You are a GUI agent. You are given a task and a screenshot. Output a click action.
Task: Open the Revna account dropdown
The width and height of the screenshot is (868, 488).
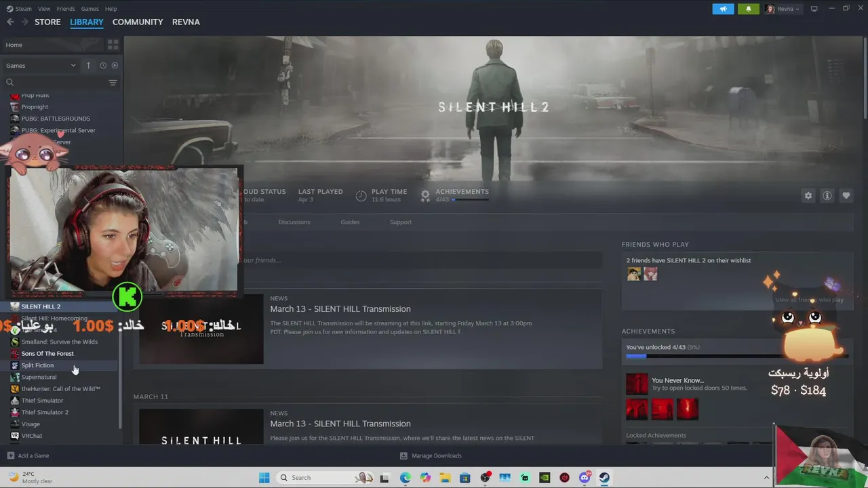pyautogui.click(x=783, y=9)
